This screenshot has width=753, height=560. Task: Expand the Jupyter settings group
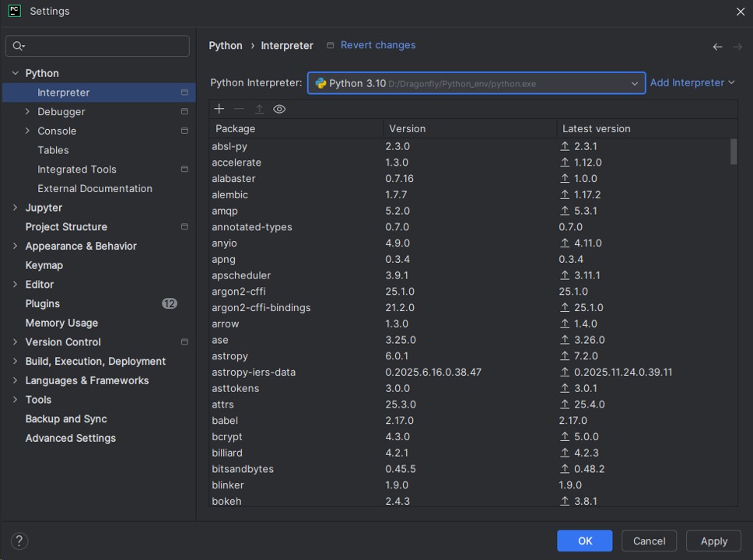pyautogui.click(x=15, y=208)
